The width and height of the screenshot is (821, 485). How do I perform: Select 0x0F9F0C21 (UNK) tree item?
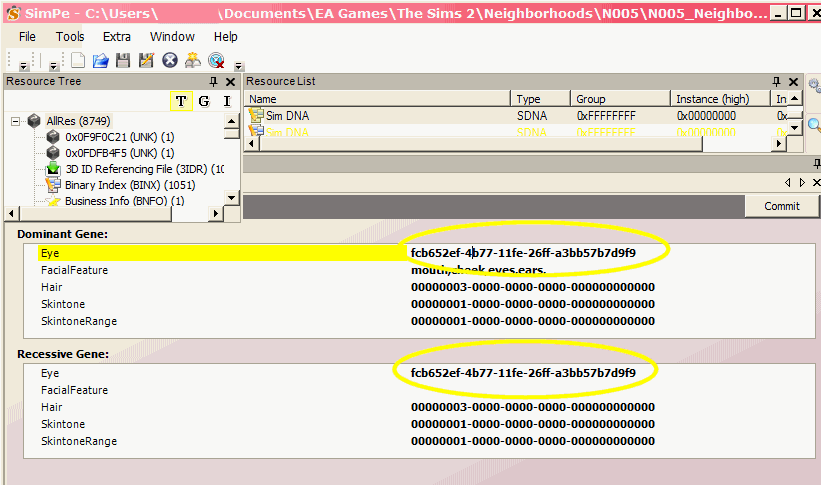pos(120,137)
